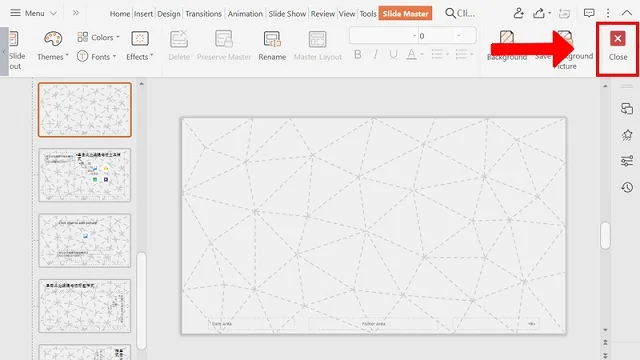This screenshot has height=360, width=640.
Task: Open the collaboration user icon
Action: tap(518, 13)
